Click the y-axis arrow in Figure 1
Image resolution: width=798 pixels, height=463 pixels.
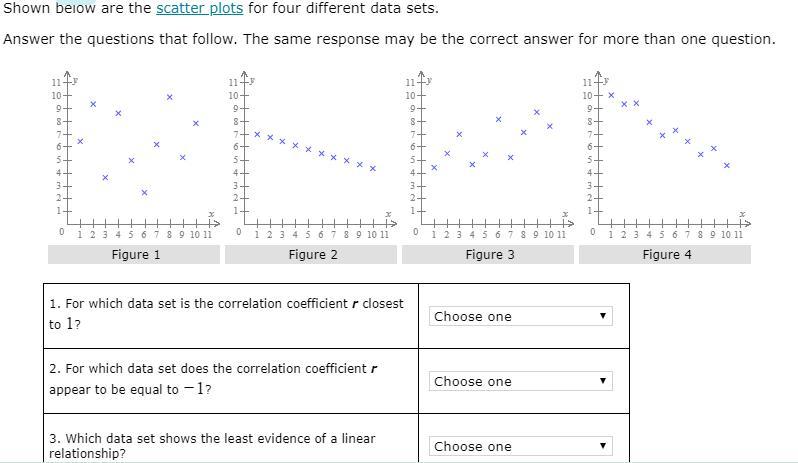pos(68,76)
